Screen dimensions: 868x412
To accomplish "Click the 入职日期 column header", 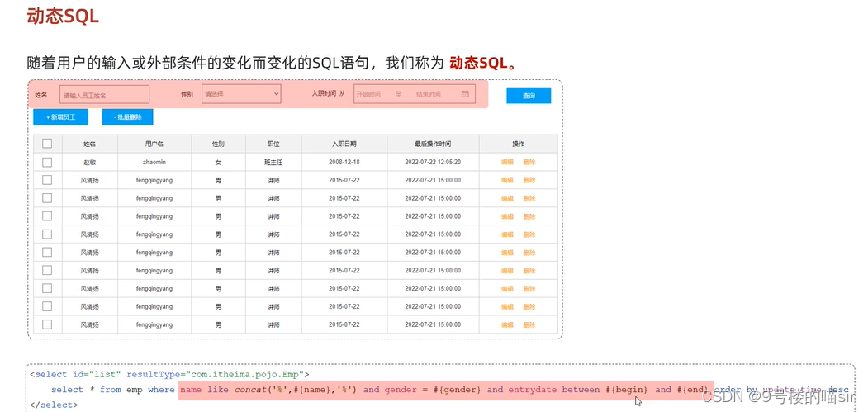I will [344, 144].
